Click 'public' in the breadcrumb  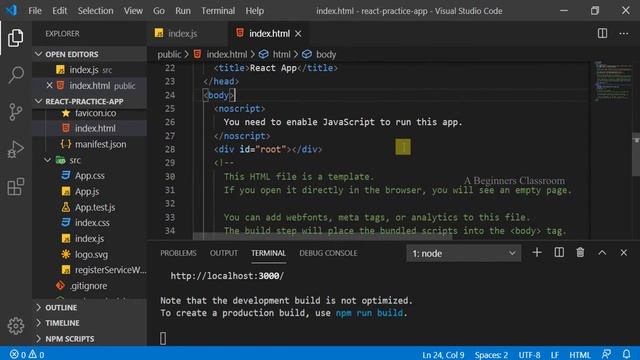169,54
